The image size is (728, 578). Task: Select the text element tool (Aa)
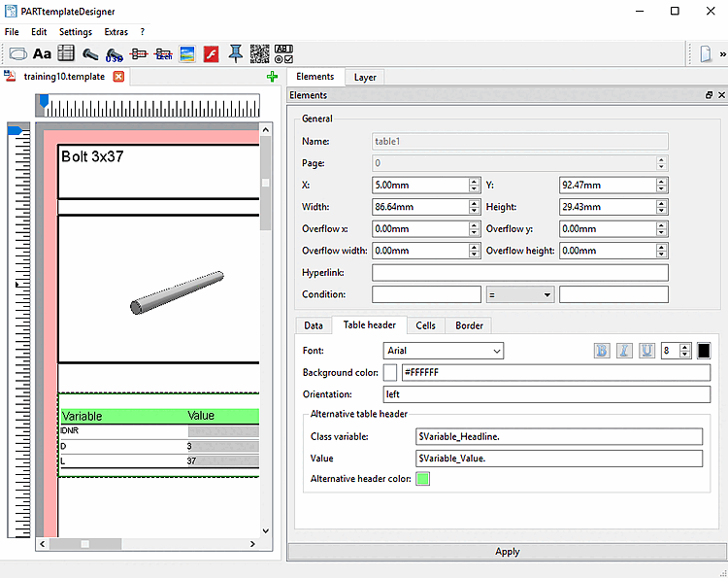click(42, 53)
